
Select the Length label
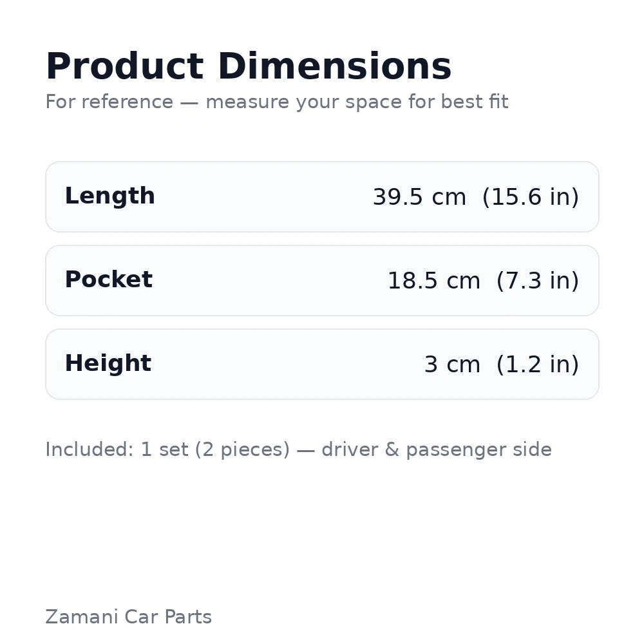click(109, 196)
